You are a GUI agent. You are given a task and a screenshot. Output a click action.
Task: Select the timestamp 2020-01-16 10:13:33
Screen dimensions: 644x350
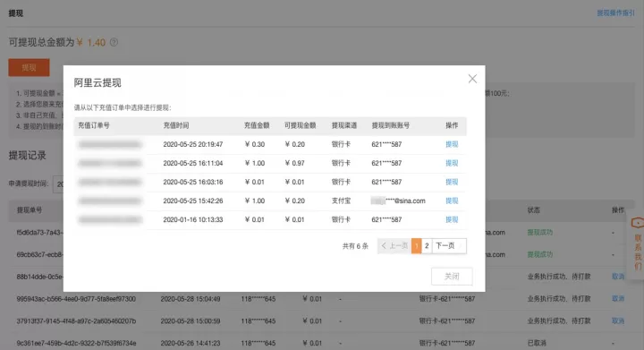click(193, 220)
